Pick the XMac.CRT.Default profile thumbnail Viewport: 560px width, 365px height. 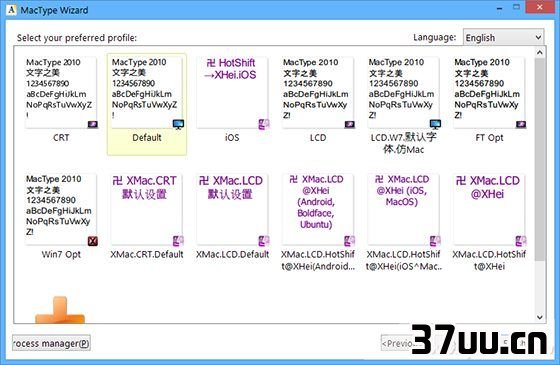146,209
